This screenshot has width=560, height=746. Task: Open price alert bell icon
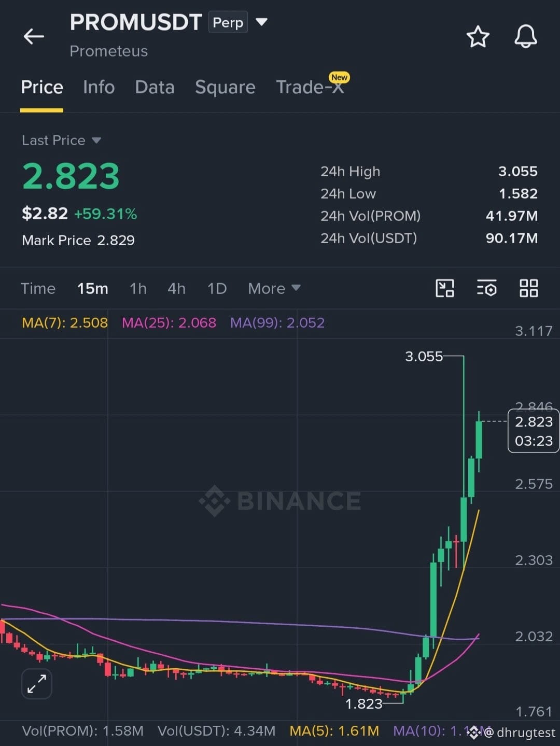coord(525,37)
